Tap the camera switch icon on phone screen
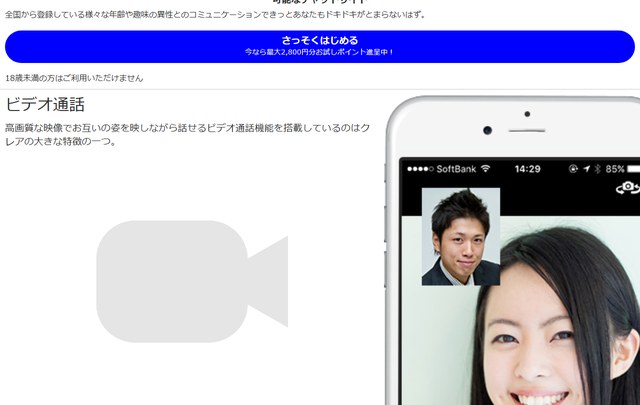This screenshot has height=405, width=640. coord(628,188)
